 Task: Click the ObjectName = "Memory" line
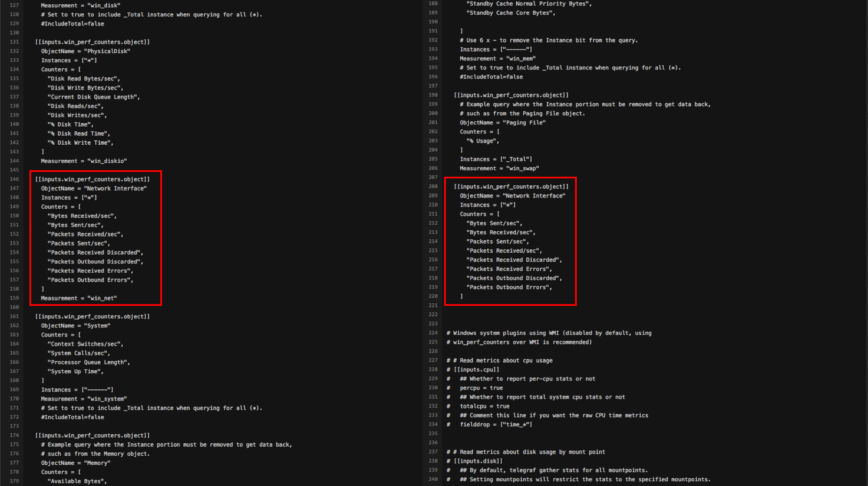(76, 463)
